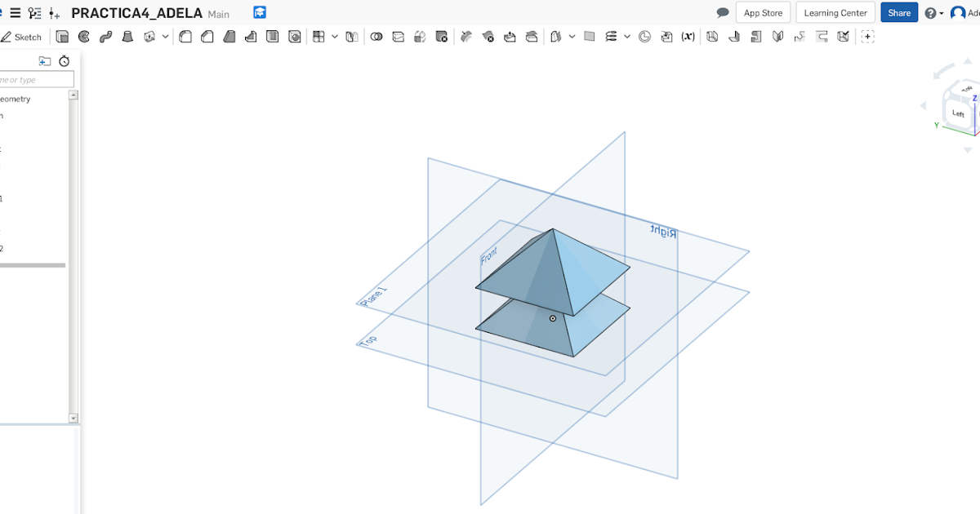980x514 pixels.
Task: Expand the Loft tool dropdown arrow
Action: 166,36
